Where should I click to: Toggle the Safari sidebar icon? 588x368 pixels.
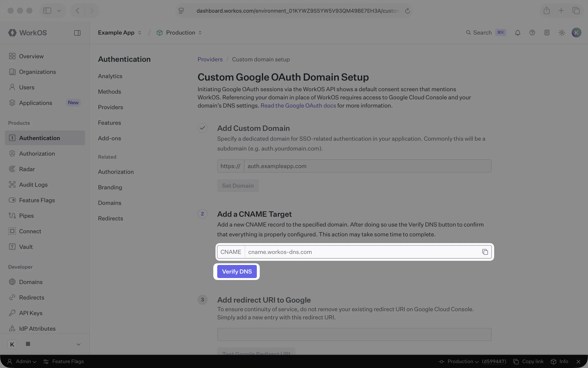click(x=47, y=10)
